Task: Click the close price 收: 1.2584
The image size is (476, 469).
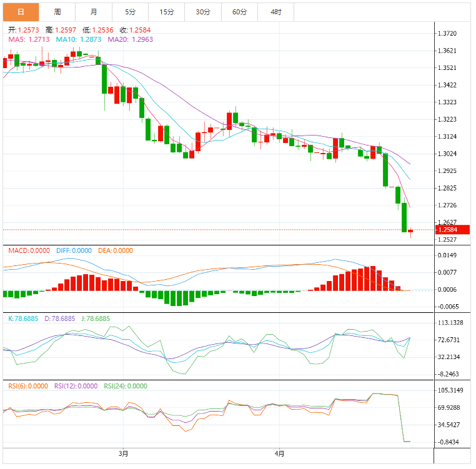Action: 136,30
